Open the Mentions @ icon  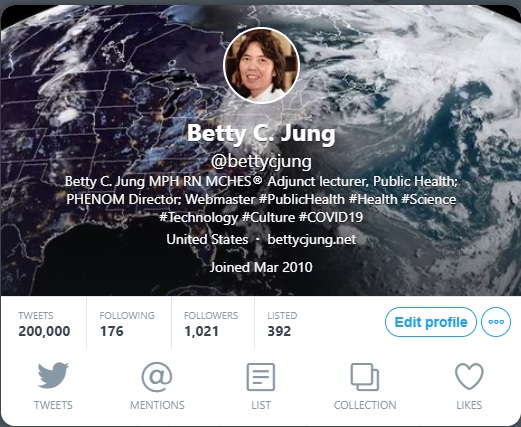click(157, 377)
